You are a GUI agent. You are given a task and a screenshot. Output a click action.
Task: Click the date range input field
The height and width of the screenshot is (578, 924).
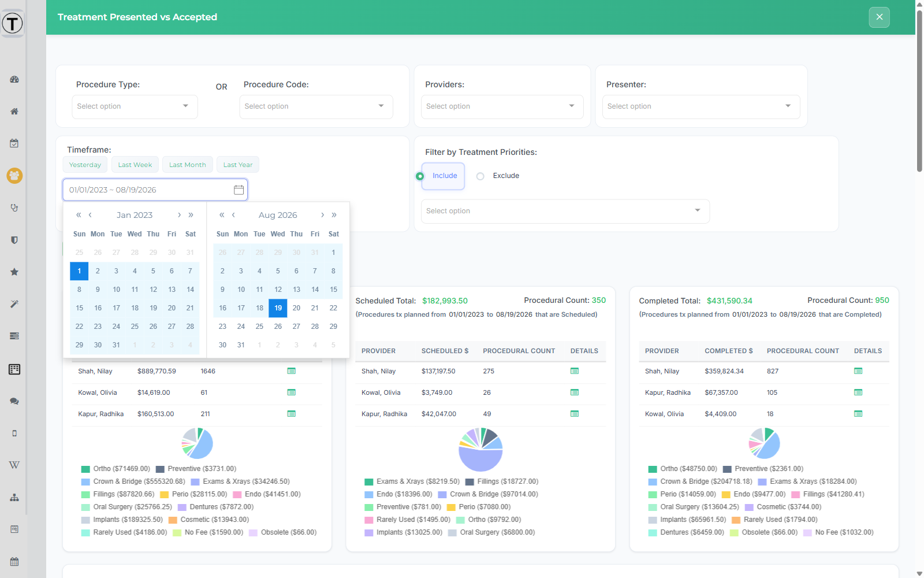click(x=155, y=190)
